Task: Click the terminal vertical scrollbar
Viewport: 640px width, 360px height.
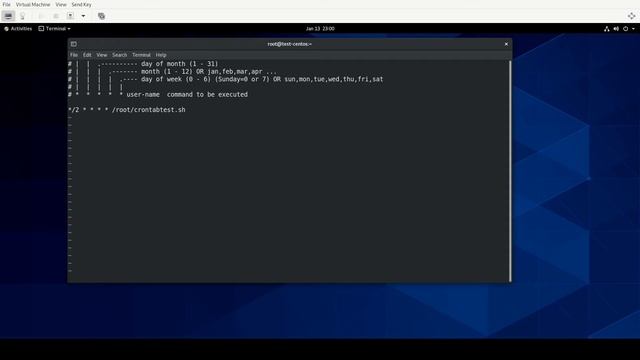Action: click(510, 171)
